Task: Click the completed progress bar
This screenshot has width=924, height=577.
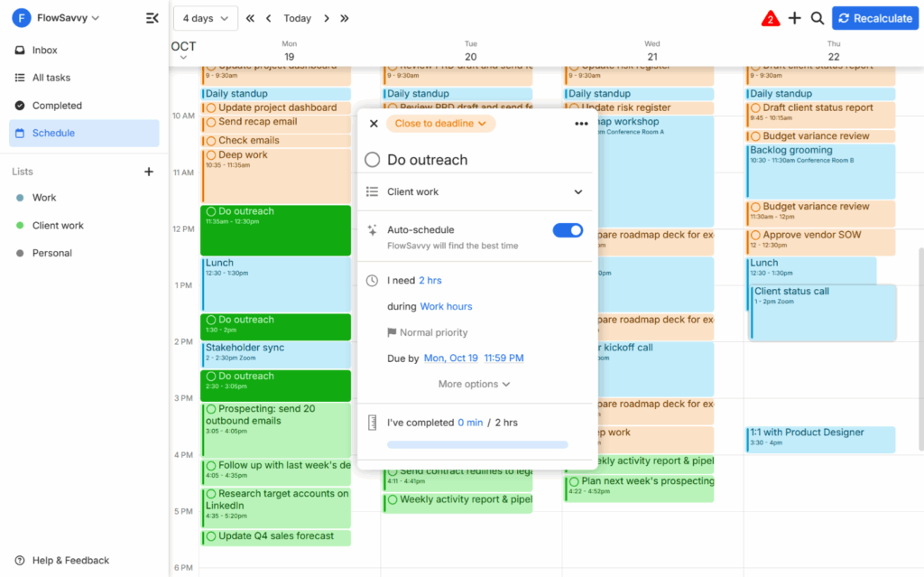Action: [x=477, y=445]
